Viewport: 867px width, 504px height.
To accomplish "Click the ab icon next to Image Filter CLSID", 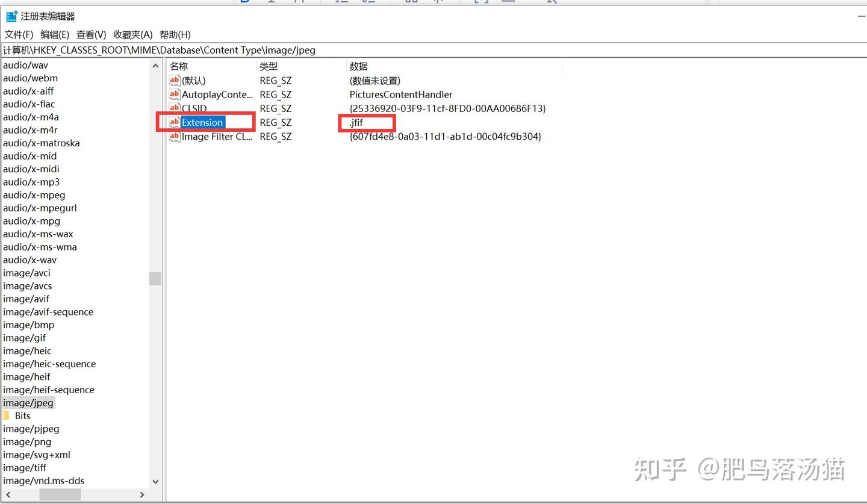I will [174, 137].
